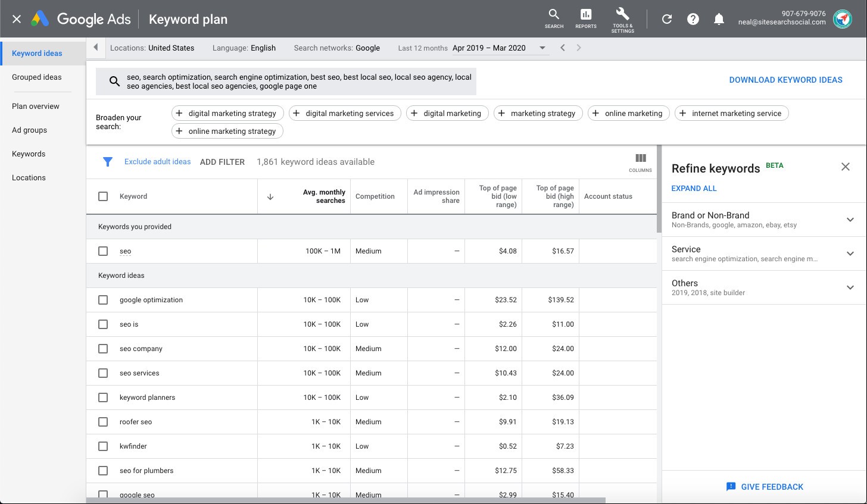Screen dimensions: 867x504
Task: Check the 'seo services' row
Action: [103, 373]
